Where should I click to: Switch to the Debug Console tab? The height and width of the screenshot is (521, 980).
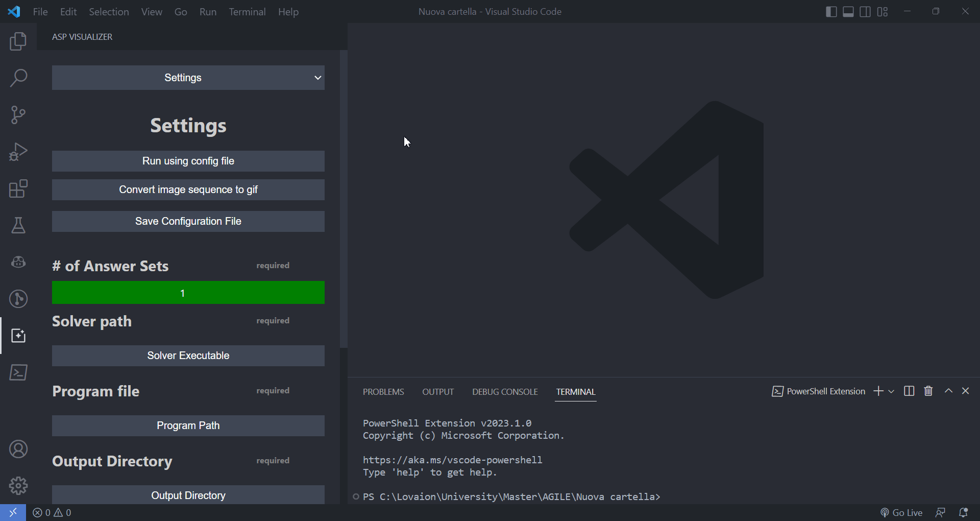tap(505, 392)
